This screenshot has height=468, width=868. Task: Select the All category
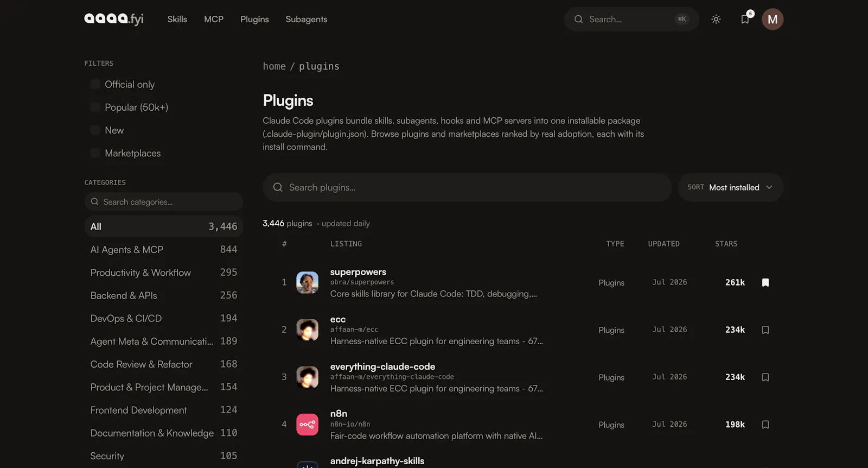164,226
